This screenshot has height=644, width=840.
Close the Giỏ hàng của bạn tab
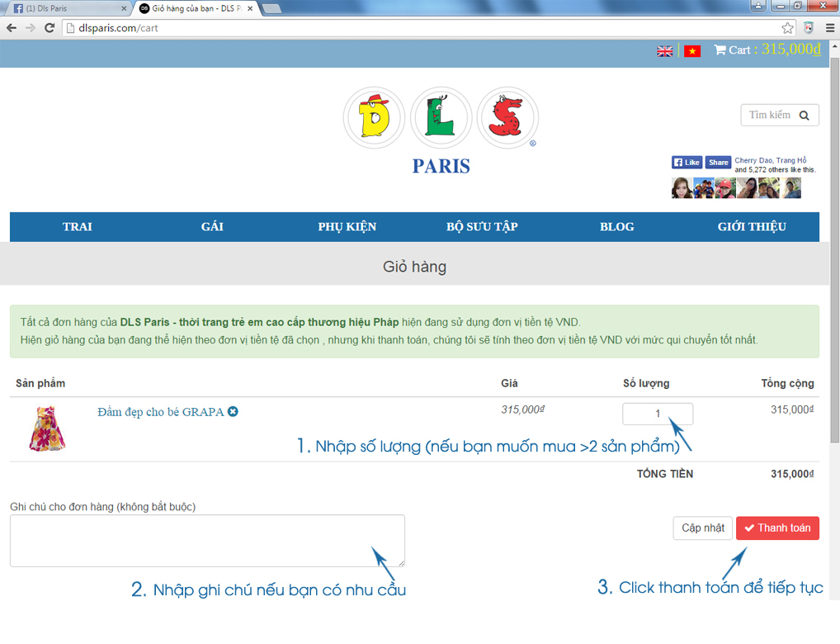tap(250, 8)
